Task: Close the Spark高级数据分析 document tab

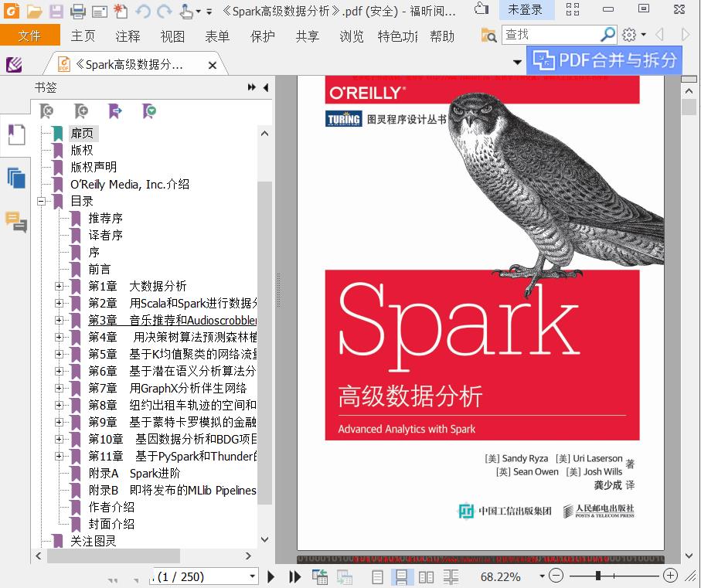Action: (x=213, y=65)
